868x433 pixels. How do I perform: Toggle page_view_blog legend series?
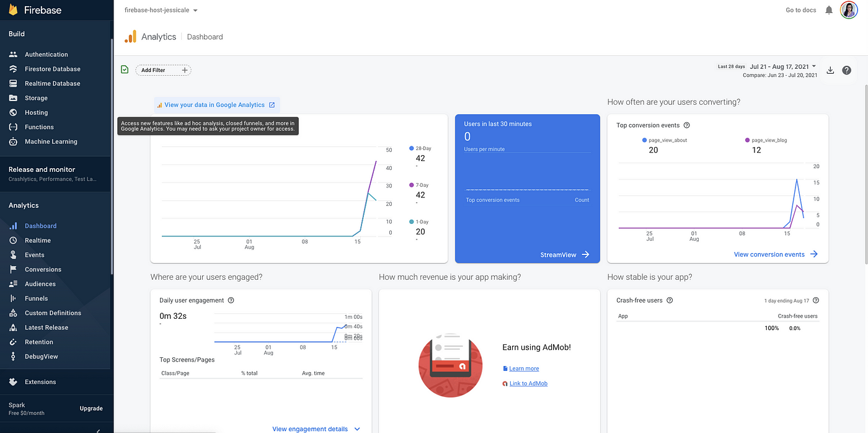[x=765, y=140]
